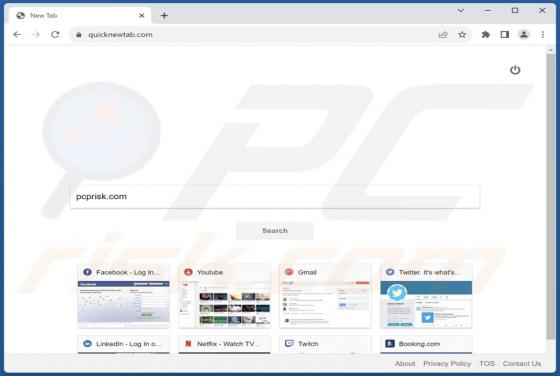Viewport: 560px width, 376px height.
Task: Select the New Tab browser tab
Action: point(79,15)
